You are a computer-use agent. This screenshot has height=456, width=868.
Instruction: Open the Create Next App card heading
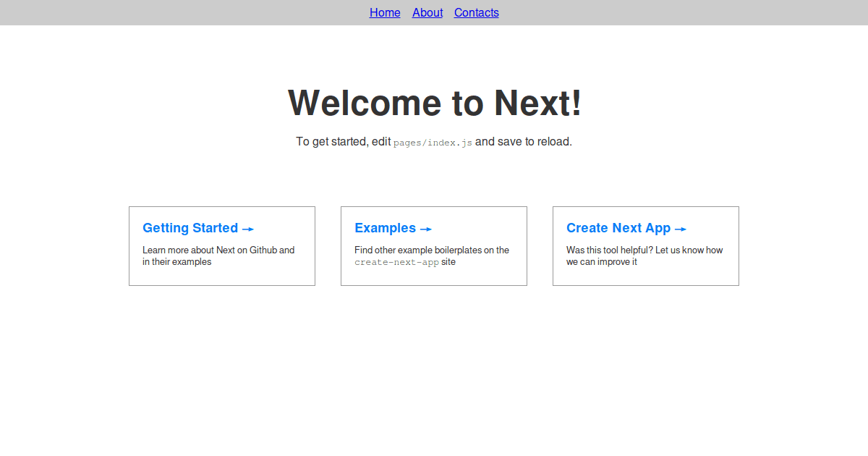tap(626, 228)
